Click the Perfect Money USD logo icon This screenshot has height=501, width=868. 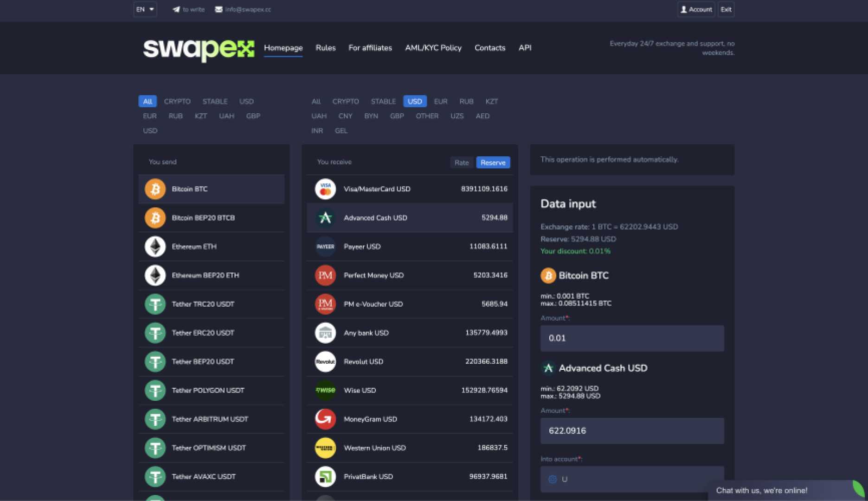(x=325, y=276)
